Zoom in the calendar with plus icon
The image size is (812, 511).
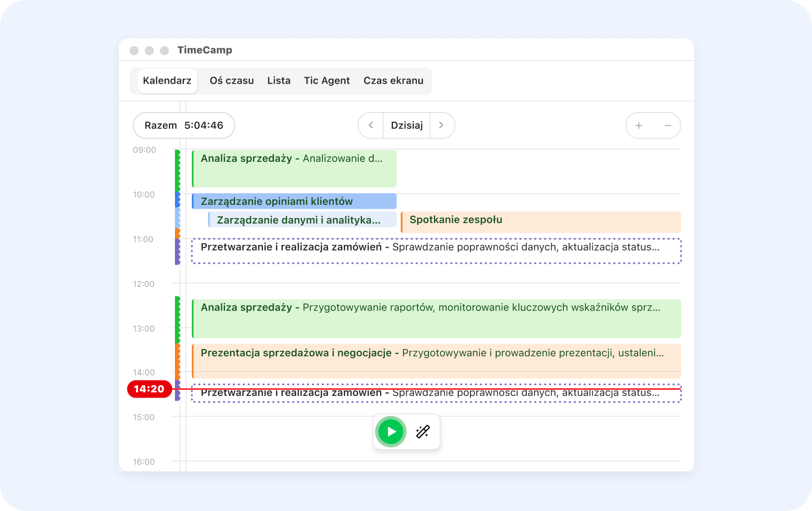pos(639,126)
